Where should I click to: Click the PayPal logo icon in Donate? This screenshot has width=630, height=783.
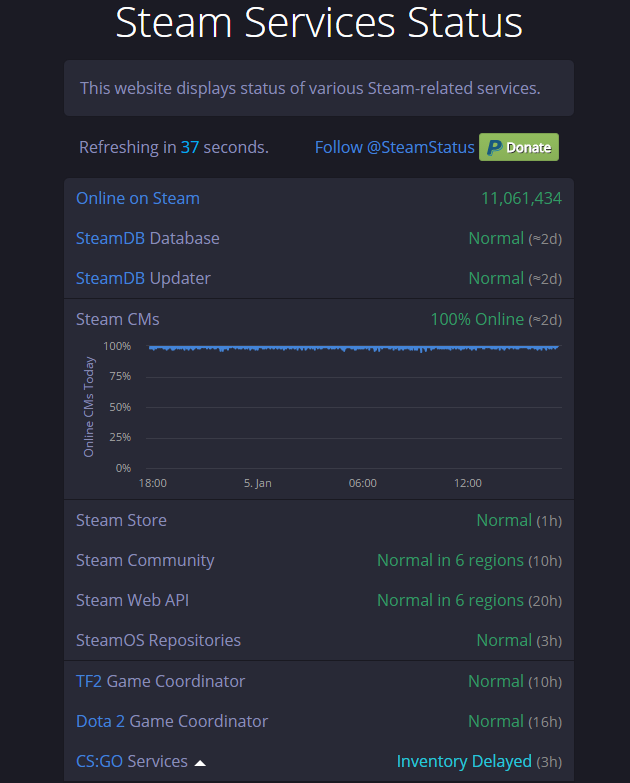click(495, 147)
